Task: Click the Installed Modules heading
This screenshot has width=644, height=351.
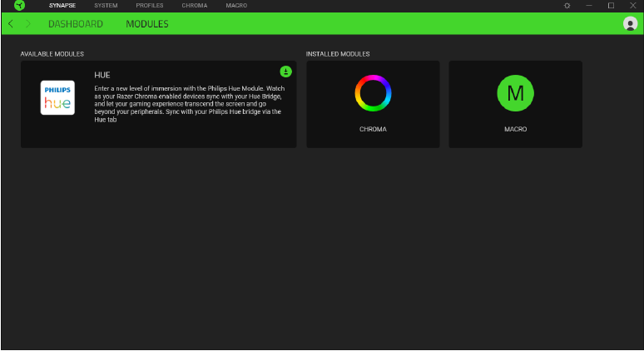Action: [338, 54]
